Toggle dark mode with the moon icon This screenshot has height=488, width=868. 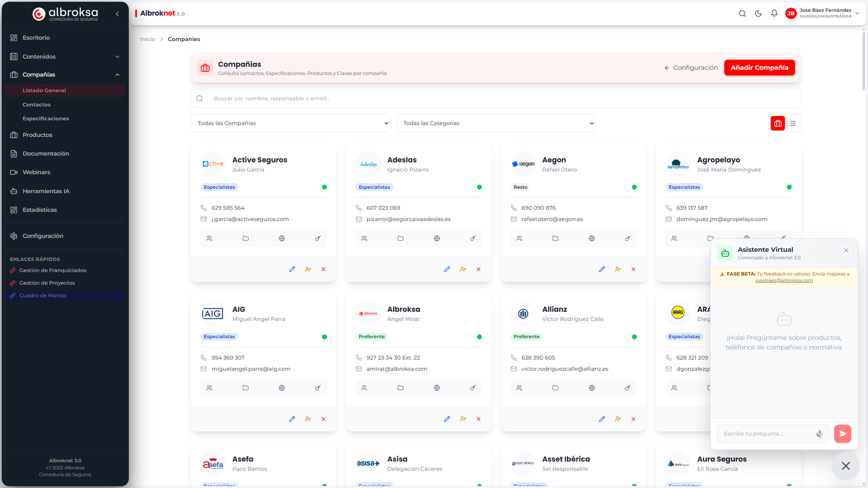[758, 14]
